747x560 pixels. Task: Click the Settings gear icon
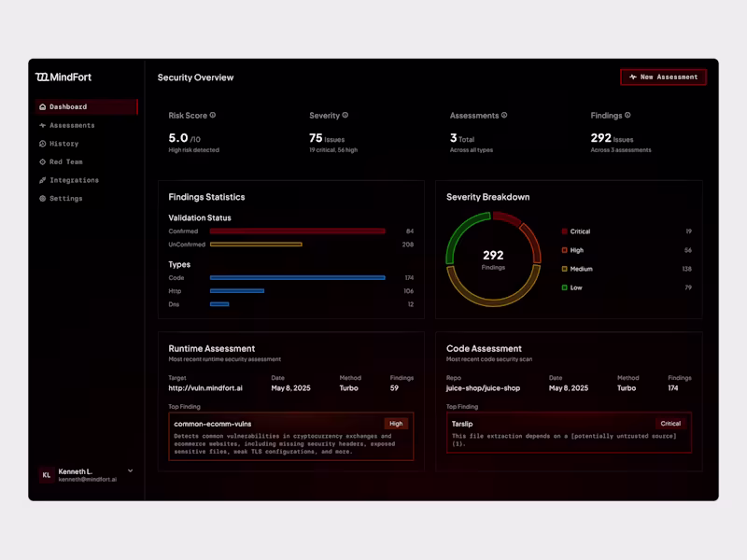tap(42, 199)
